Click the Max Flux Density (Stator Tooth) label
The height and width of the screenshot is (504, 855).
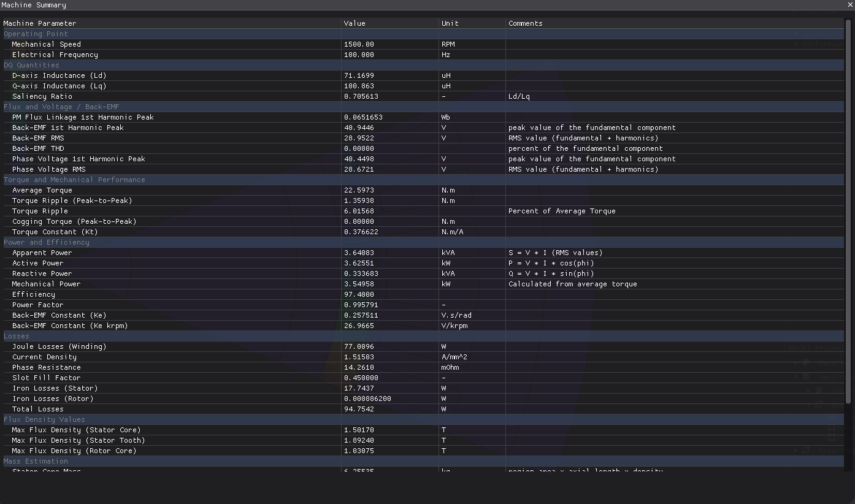click(x=79, y=440)
